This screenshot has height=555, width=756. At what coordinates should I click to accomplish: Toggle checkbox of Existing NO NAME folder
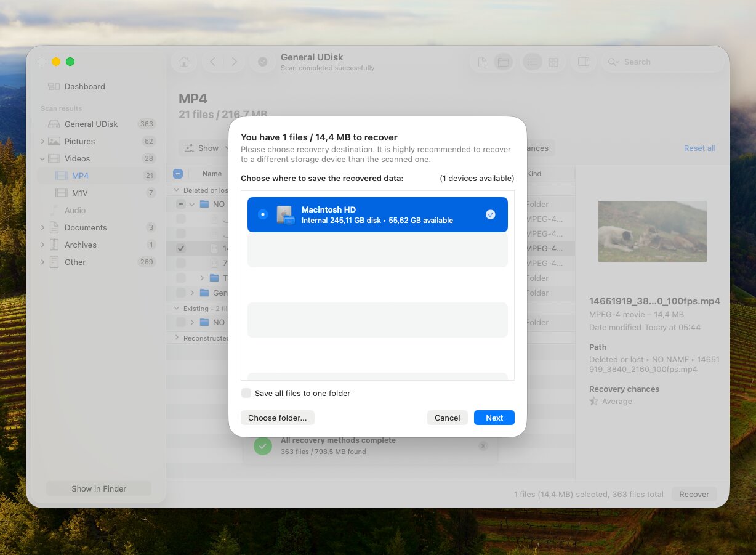pyautogui.click(x=181, y=322)
